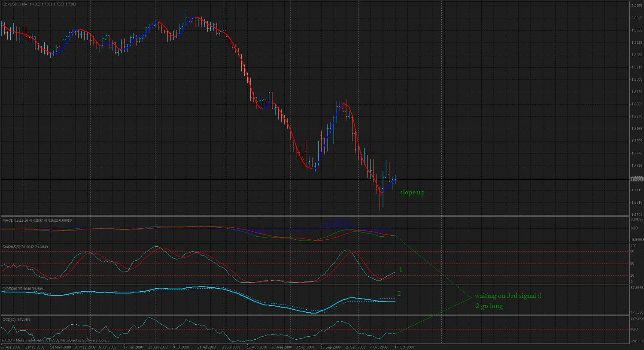The height and width of the screenshot is (350, 644).
Task: Click the -241.100 CCI scale value
Action: click(637, 342)
